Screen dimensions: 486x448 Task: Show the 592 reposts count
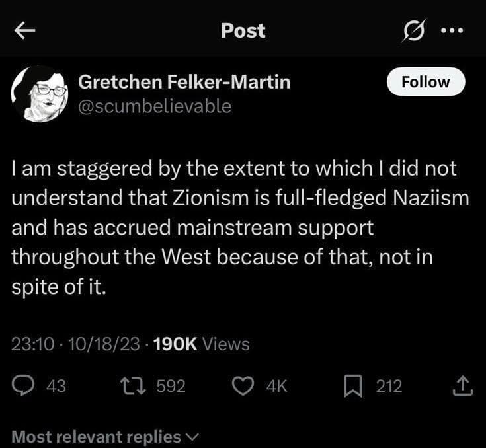[171, 386]
